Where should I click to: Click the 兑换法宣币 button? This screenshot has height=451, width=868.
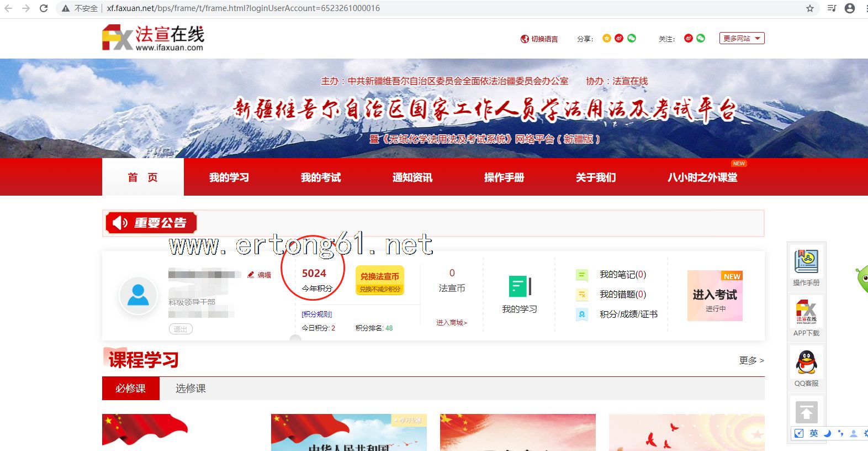pos(380,280)
